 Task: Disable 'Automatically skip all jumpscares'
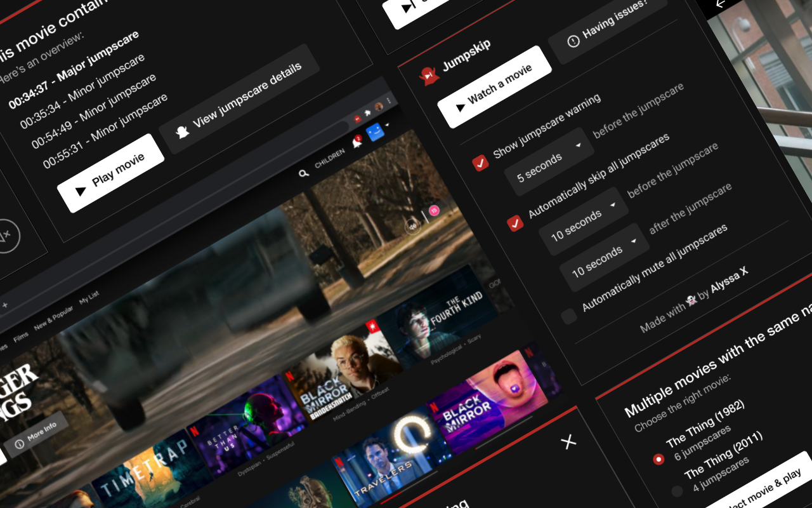[x=516, y=224]
